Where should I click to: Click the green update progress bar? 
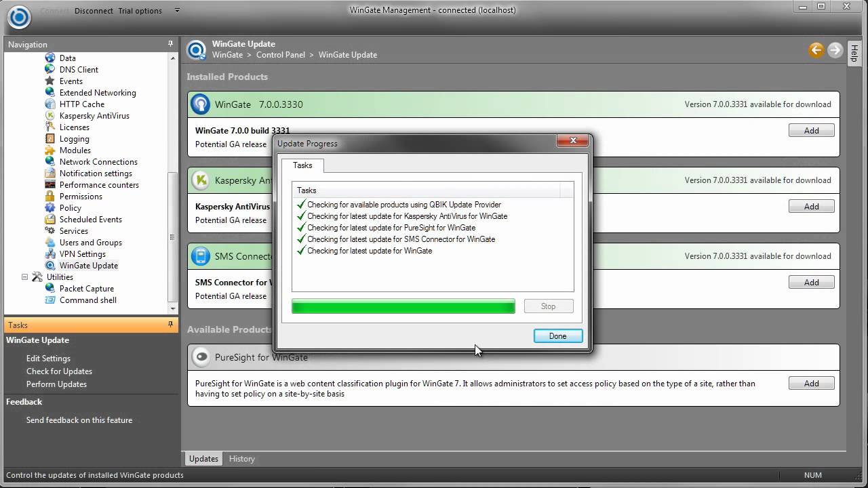click(403, 307)
